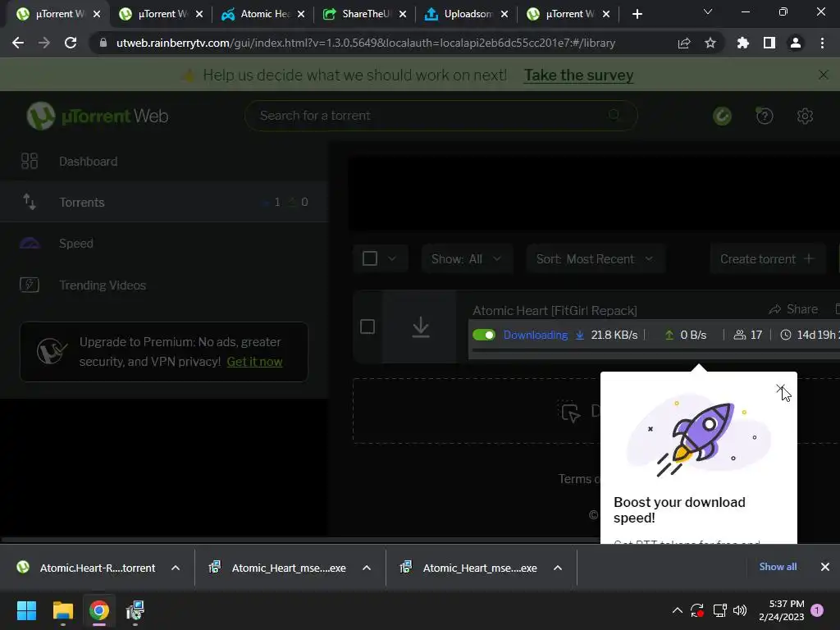Screen dimensions: 840x630
Task: Switch to the second µTorrent Web tab
Action: (x=160, y=14)
